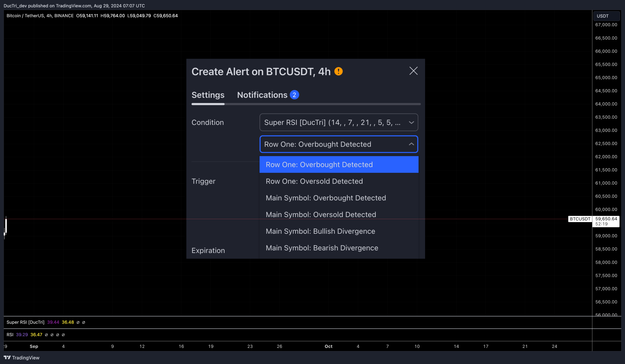This screenshot has width=625, height=364.
Task: Click the Super RSI [DucTri] indicator legend
Action: click(25, 322)
